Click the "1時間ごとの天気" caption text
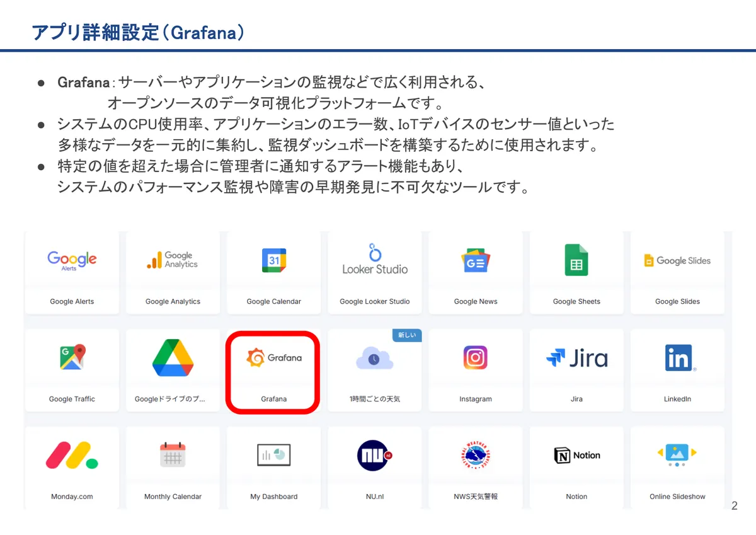Image resolution: width=756 pixels, height=535 pixels. (x=375, y=400)
